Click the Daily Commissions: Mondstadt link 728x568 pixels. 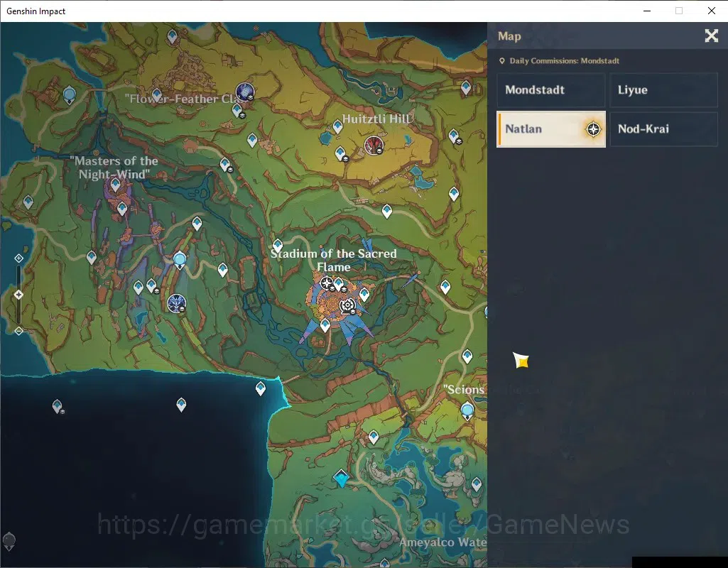(560, 61)
